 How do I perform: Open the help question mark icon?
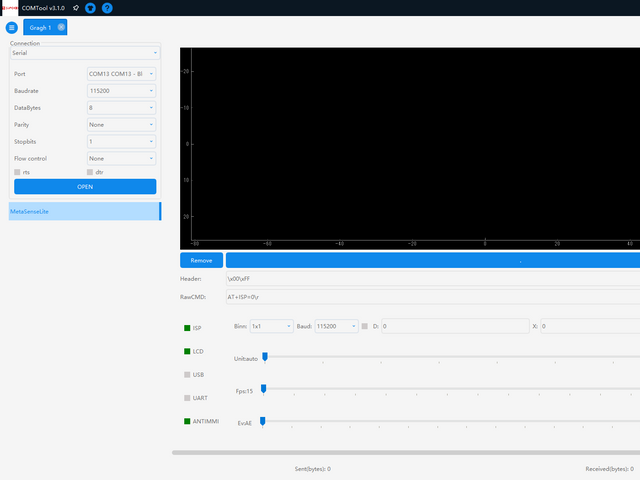[x=107, y=8]
